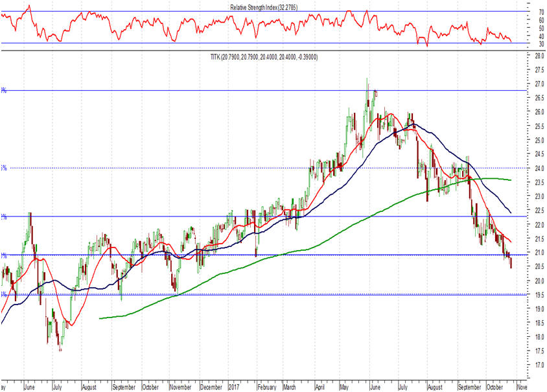Click the November label on time axis

180,387
